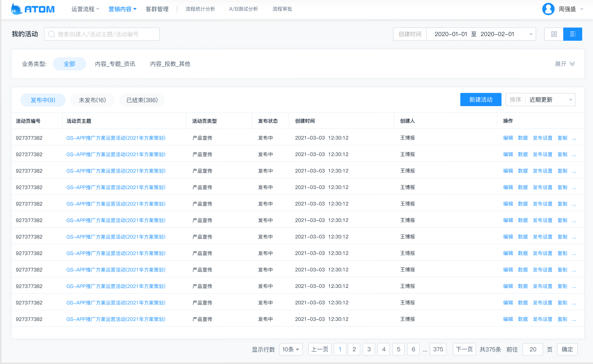
Task: Go to 流程统计分析
Action: click(200, 9)
